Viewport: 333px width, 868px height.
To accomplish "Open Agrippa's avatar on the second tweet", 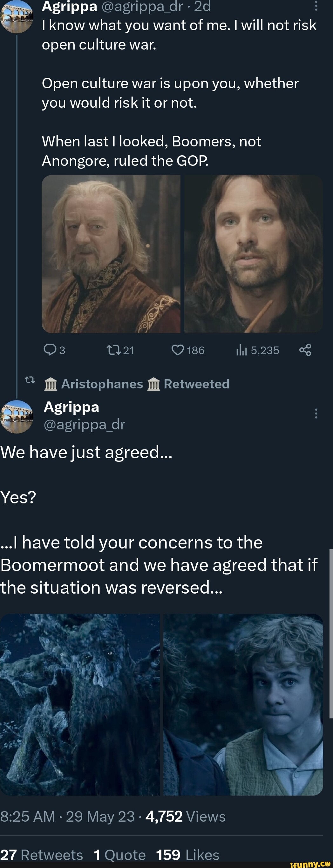I will (17, 417).
